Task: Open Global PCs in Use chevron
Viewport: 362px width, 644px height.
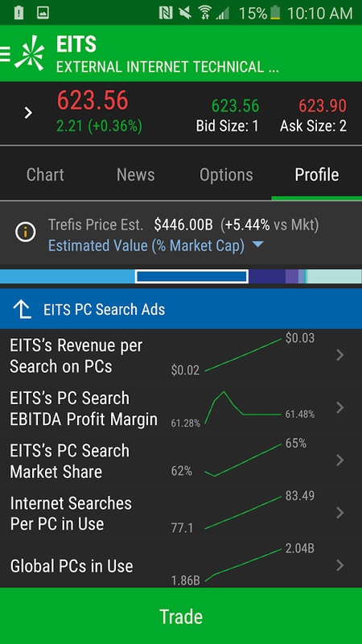Action: [x=339, y=566]
